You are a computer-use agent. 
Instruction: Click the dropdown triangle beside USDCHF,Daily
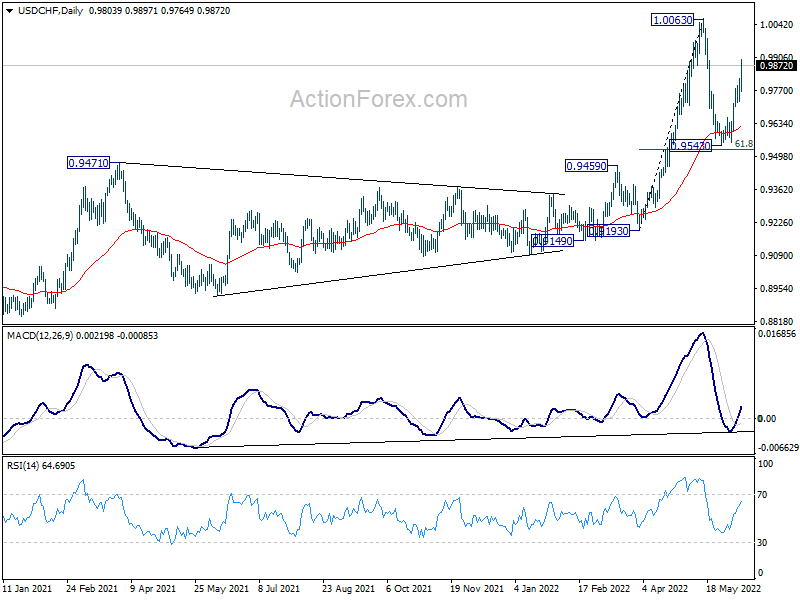(10, 11)
